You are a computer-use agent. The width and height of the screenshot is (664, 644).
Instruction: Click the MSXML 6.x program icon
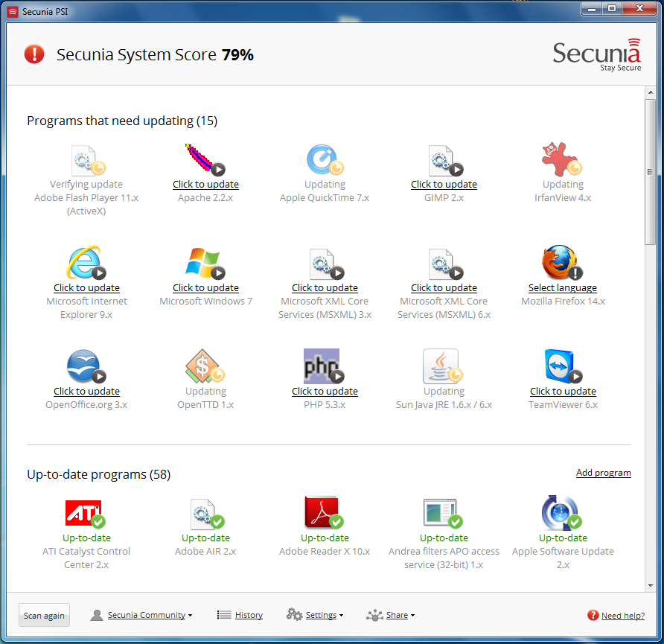click(445, 264)
